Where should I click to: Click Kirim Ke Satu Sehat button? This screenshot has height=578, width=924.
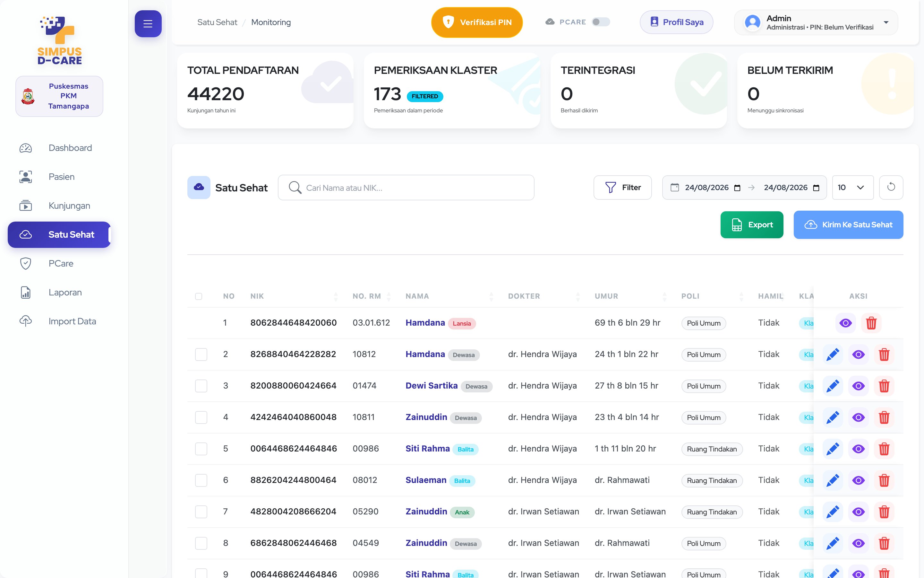point(848,225)
